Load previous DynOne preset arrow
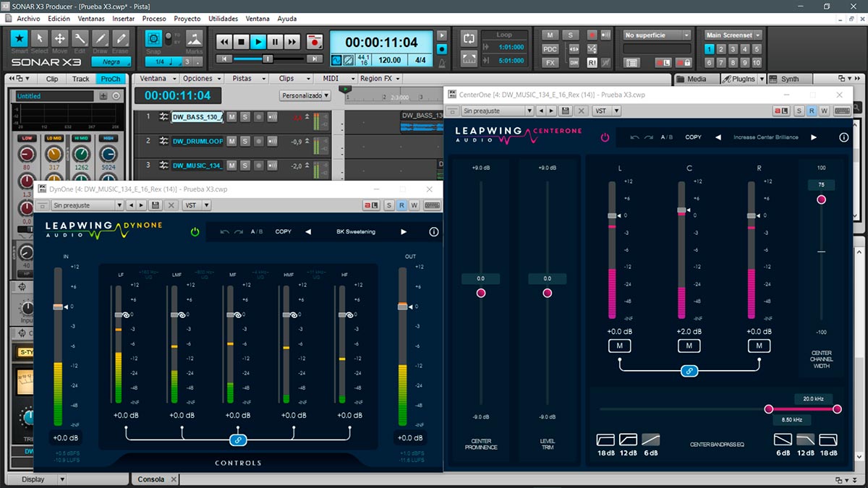Screen dimensions: 868x488 (307, 232)
